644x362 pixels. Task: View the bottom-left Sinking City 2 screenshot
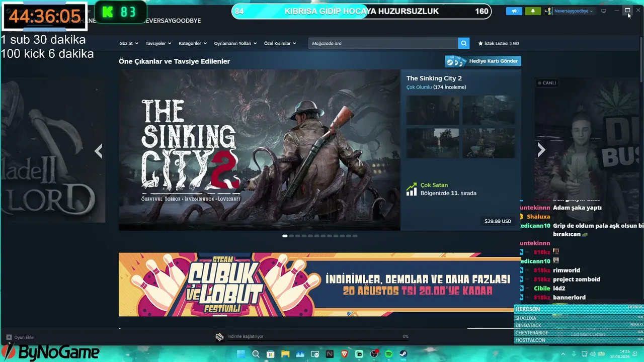tap(433, 143)
